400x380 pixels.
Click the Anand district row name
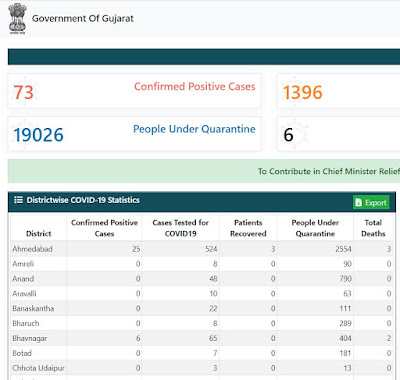[x=23, y=279]
